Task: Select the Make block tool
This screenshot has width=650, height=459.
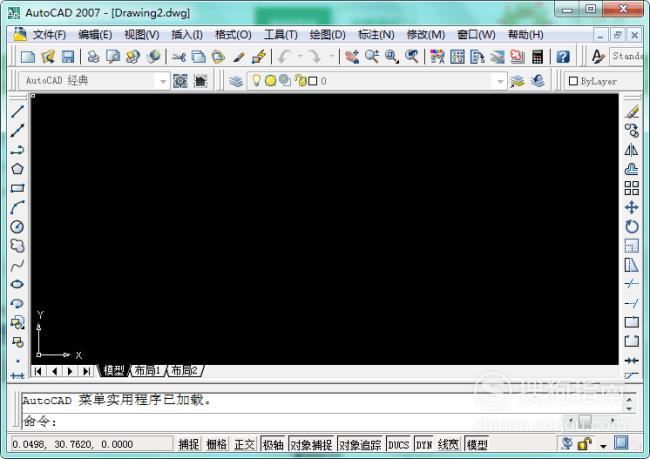Action: click(17, 342)
